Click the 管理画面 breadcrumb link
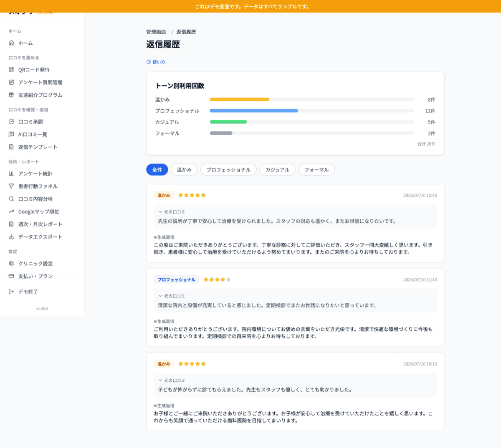 point(156,32)
